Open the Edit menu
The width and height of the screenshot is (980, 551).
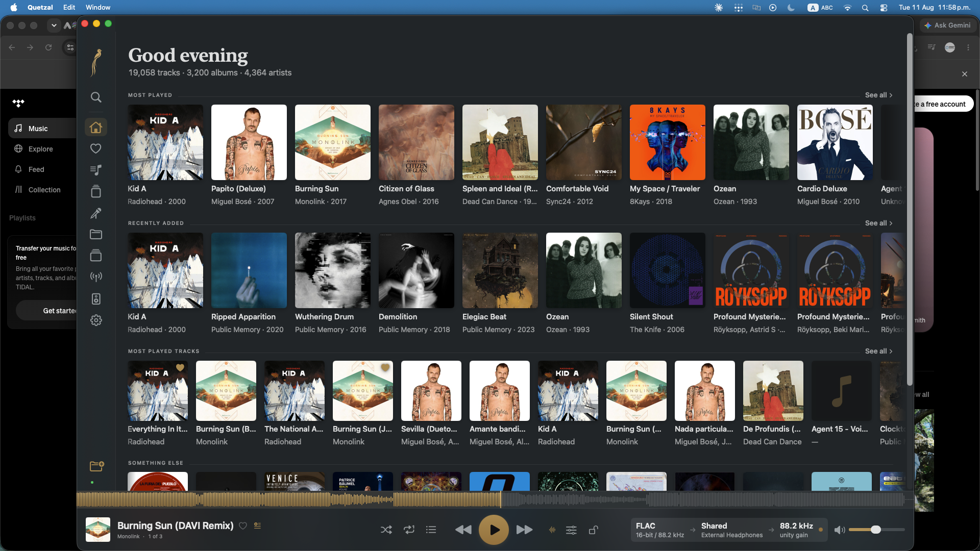click(69, 7)
